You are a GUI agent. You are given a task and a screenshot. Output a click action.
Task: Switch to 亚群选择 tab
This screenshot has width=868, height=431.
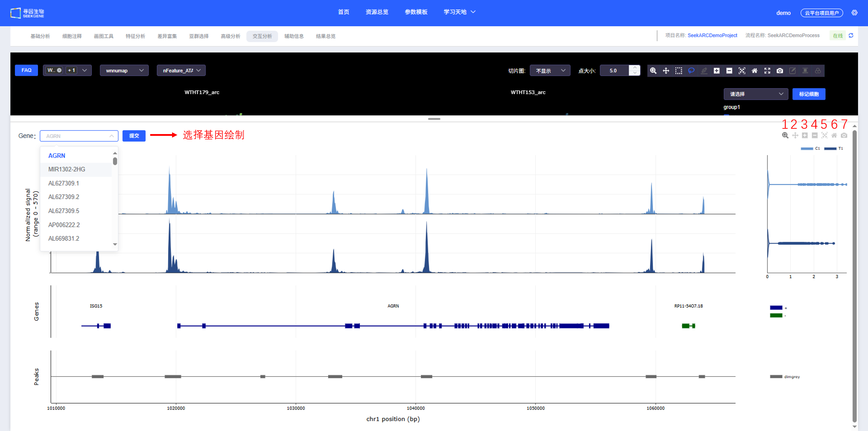pos(199,36)
